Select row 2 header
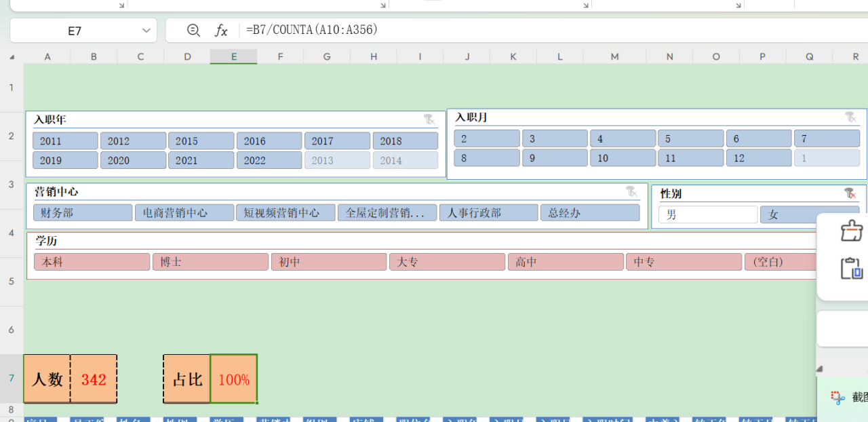Viewport: 868px width, 422px height. [12, 136]
